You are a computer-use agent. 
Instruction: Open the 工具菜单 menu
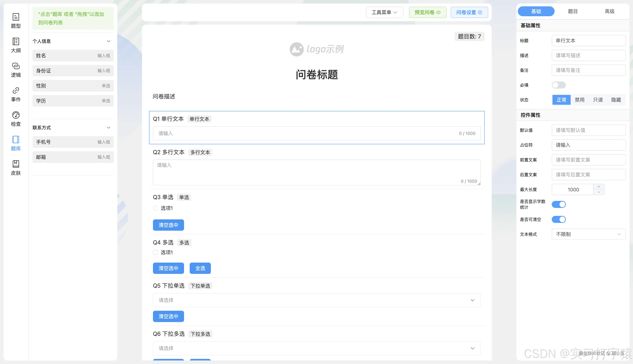pyautogui.click(x=384, y=12)
